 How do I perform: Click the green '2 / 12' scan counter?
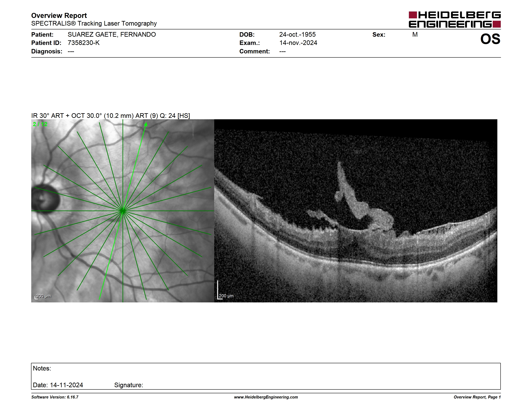click(x=40, y=124)
